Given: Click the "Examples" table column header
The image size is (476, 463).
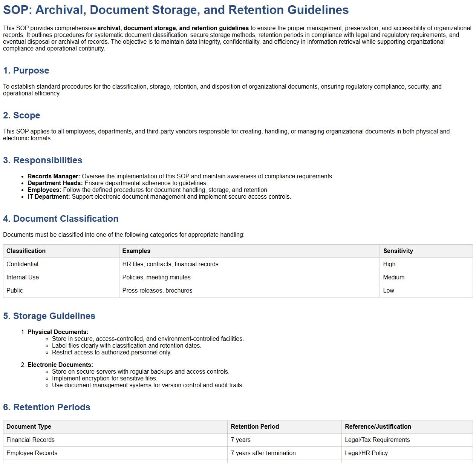Looking at the screenshot, I should 136,251.
